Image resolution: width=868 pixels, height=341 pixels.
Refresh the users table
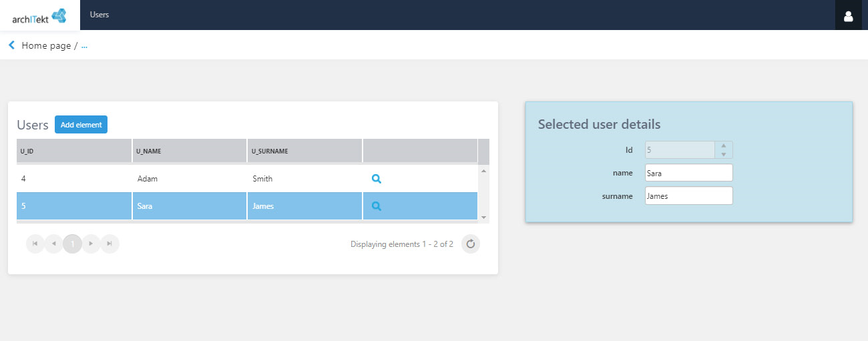coord(471,244)
